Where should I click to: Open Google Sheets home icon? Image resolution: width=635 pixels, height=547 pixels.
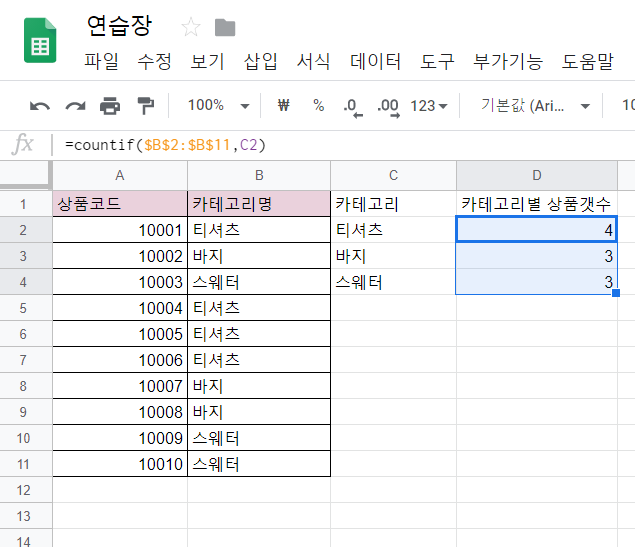(x=40, y=40)
